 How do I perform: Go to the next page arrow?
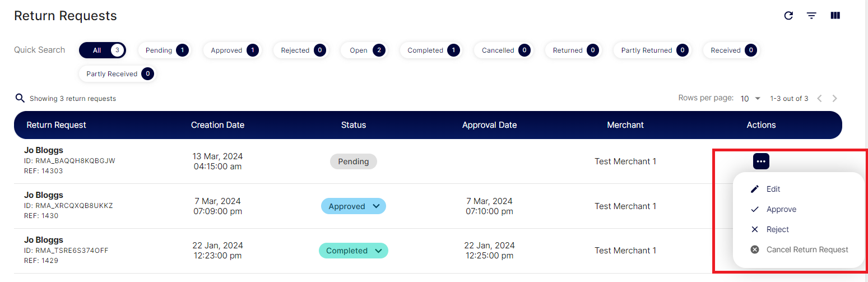[x=835, y=99]
